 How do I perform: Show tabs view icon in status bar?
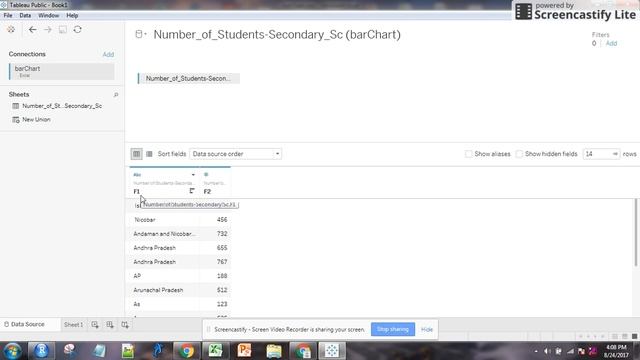coord(634,336)
